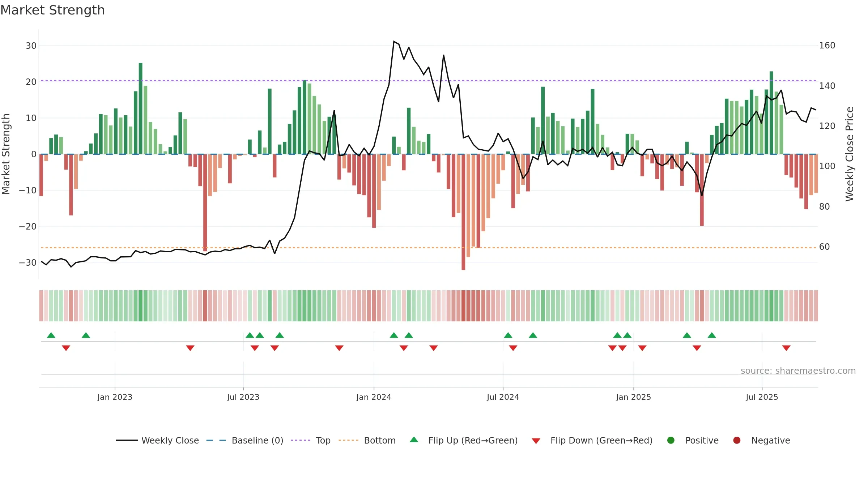This screenshot has width=868, height=488.
Task: Click the red Negative circle in legend
Action: [x=737, y=440]
